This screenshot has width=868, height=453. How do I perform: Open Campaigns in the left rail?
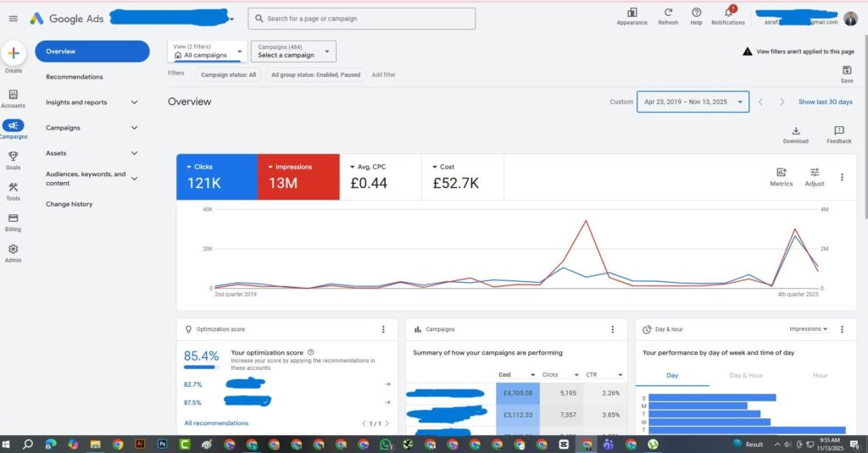(x=14, y=130)
